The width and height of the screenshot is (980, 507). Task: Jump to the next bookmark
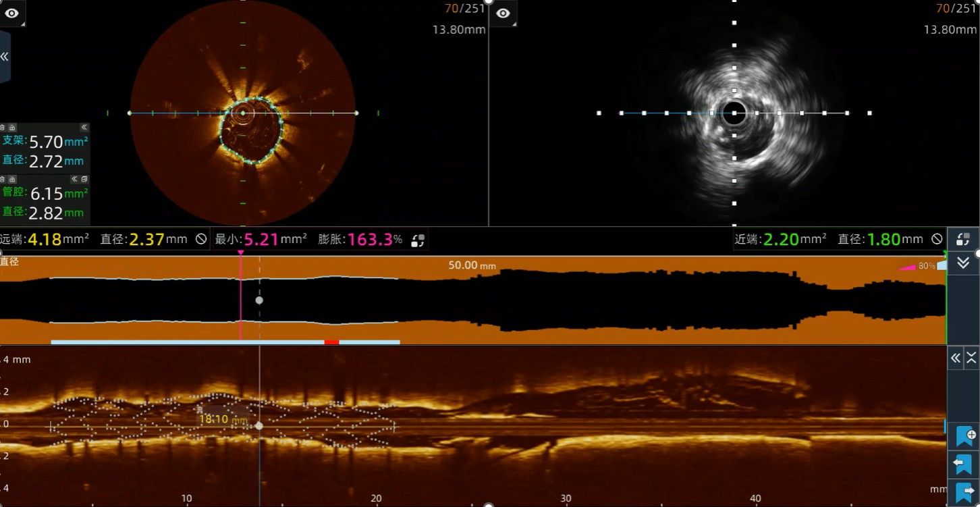click(963, 491)
